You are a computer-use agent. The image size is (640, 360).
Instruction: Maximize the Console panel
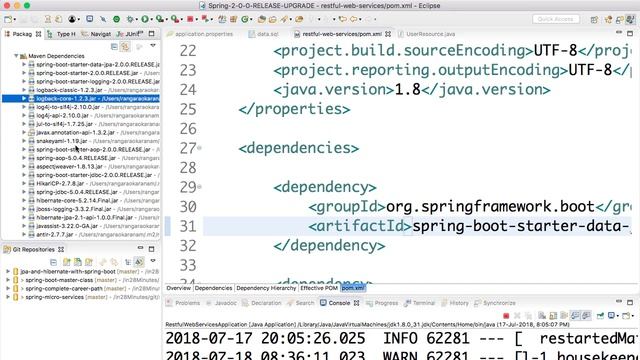tap(630, 302)
